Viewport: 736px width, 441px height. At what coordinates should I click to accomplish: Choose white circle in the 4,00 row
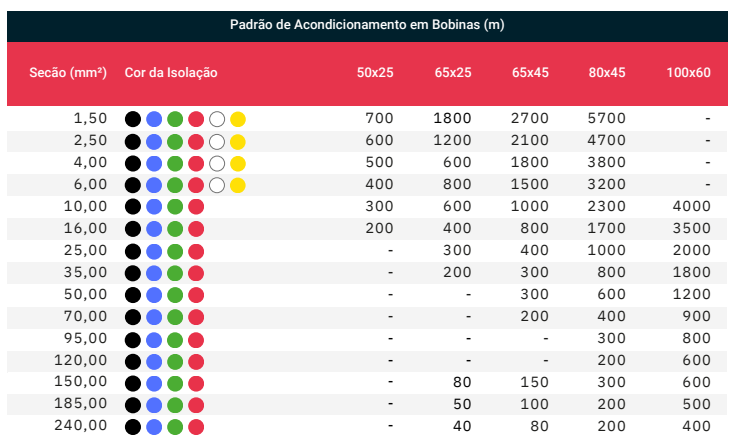tap(217, 163)
